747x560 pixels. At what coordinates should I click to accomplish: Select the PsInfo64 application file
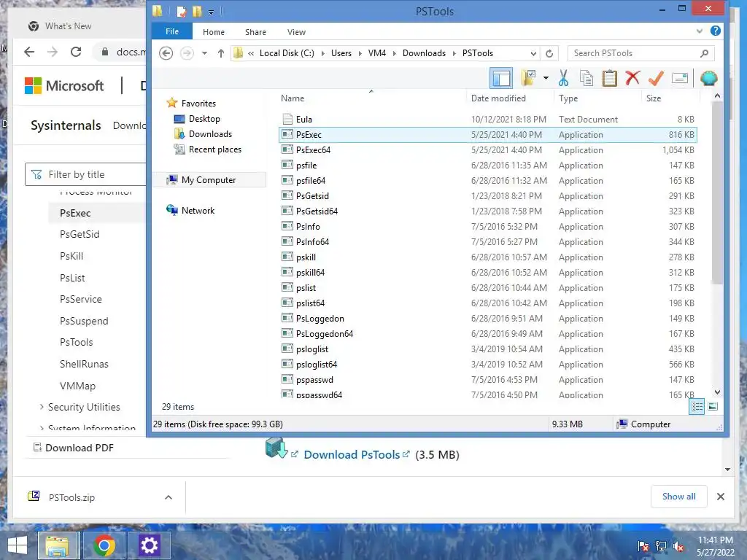click(487, 242)
